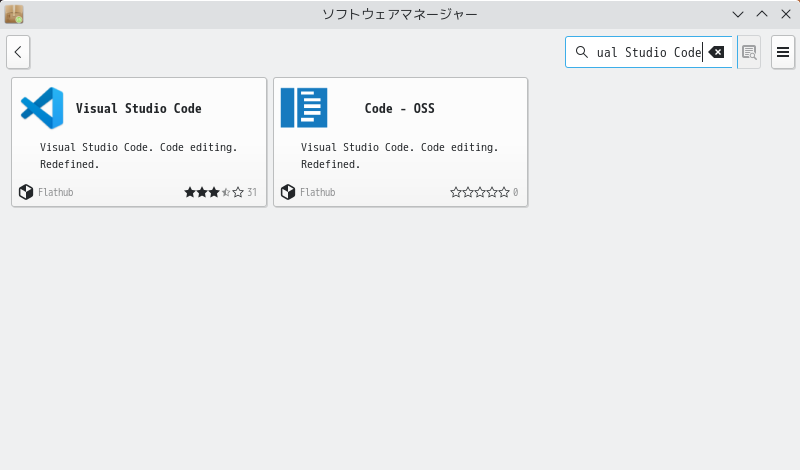This screenshot has height=470, width=800.
Task: Click empty star rating on Code - OSS
Action: [x=480, y=192]
